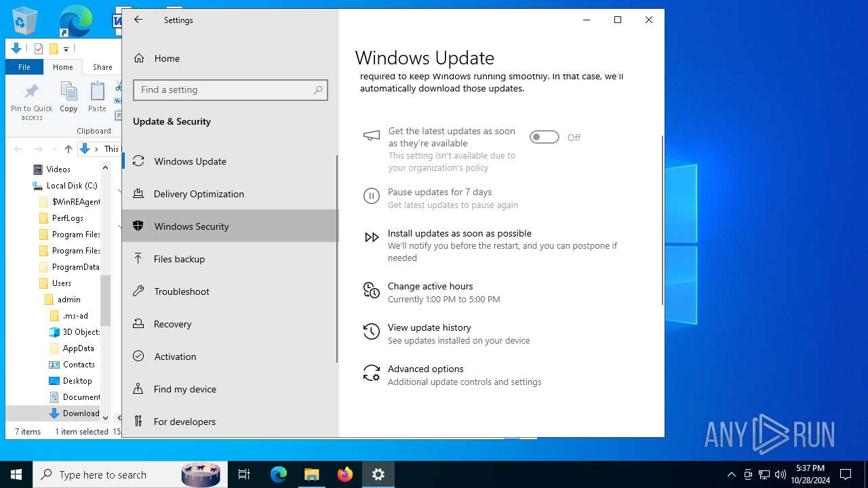Open Activation settings
868x488 pixels.
tap(231, 357)
